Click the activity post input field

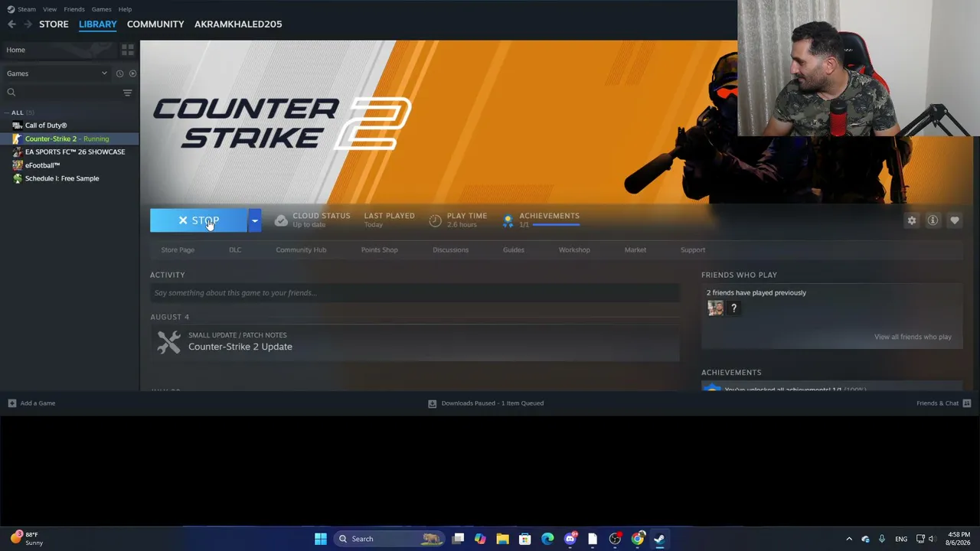(x=415, y=293)
